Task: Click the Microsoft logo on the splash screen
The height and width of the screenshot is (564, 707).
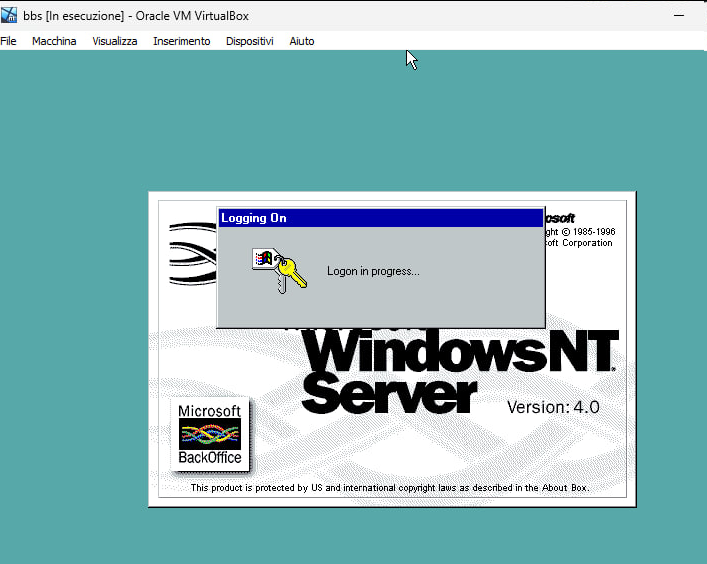Action: [x=559, y=218]
